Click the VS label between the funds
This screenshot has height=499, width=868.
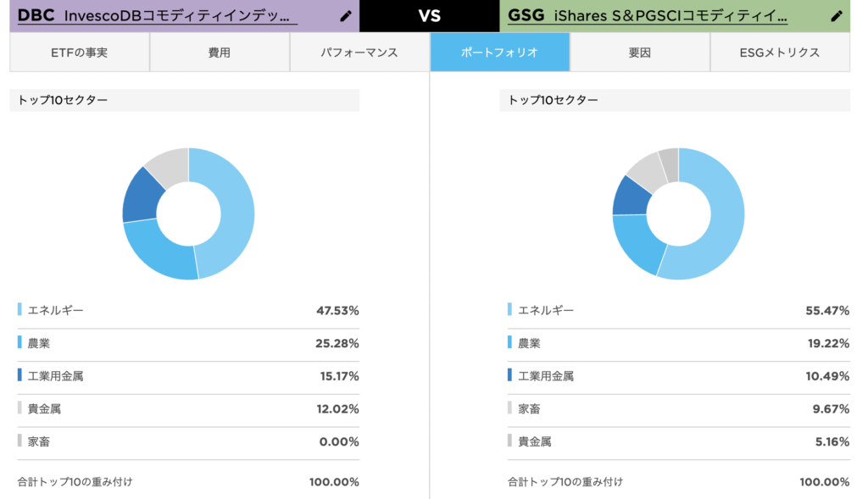[x=430, y=15]
